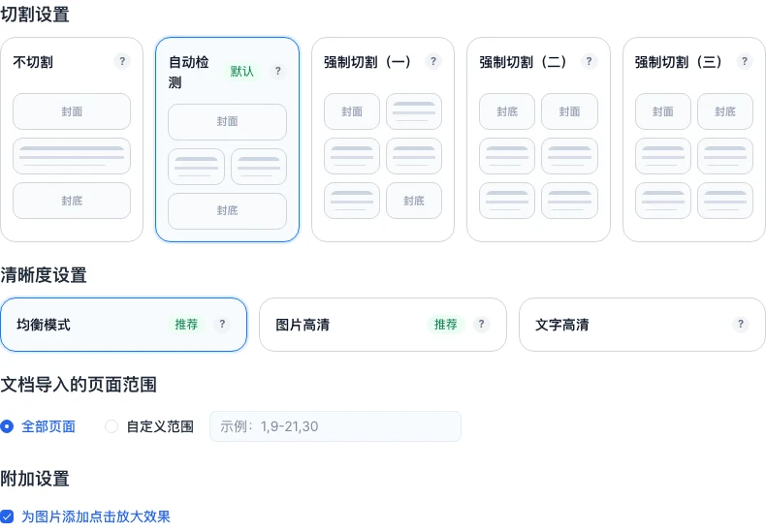Click the page range input field
766x532 pixels.
(x=335, y=426)
